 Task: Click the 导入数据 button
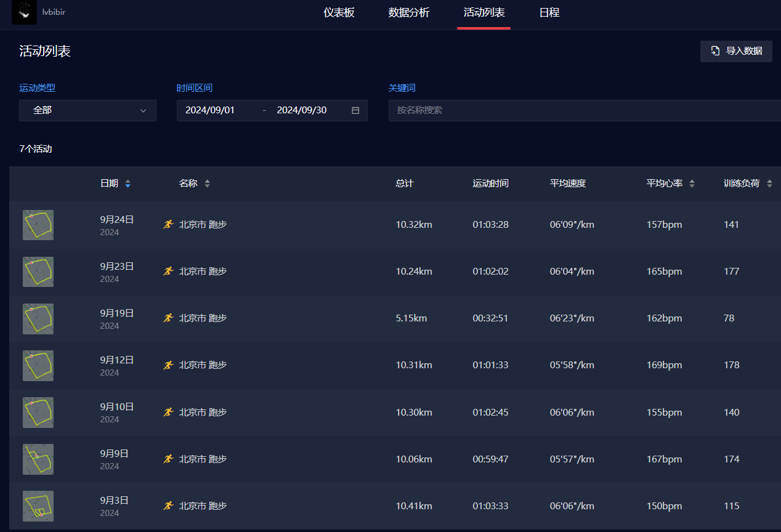click(736, 51)
